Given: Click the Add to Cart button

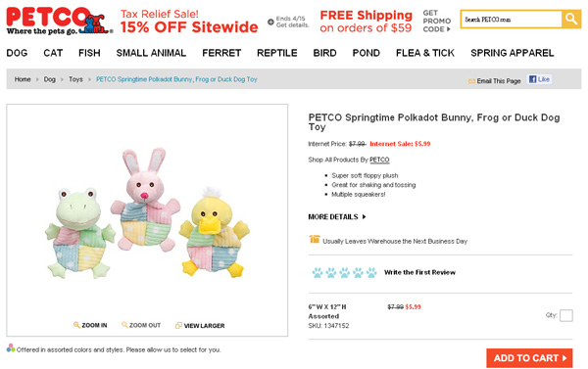Looking at the screenshot, I should [529, 358].
